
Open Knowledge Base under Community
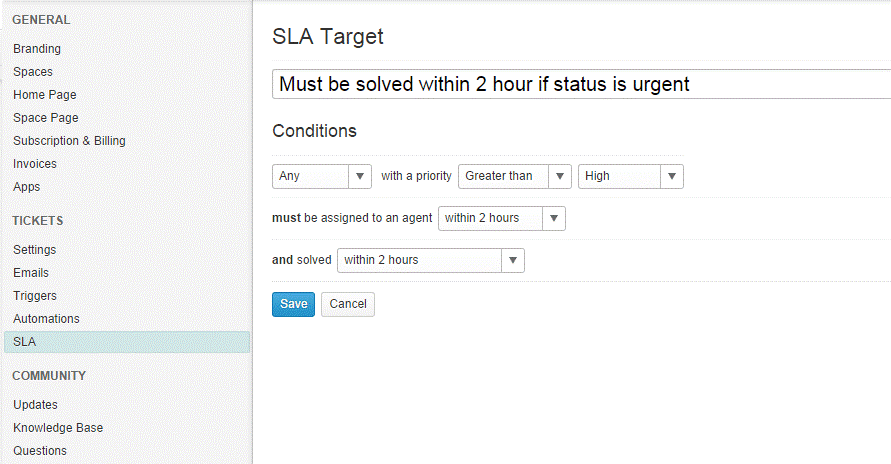tap(58, 428)
